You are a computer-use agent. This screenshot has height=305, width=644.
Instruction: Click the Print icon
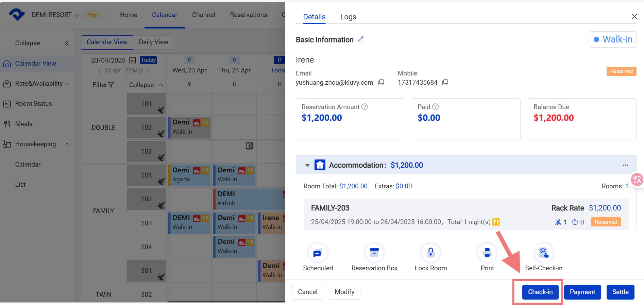click(x=487, y=253)
